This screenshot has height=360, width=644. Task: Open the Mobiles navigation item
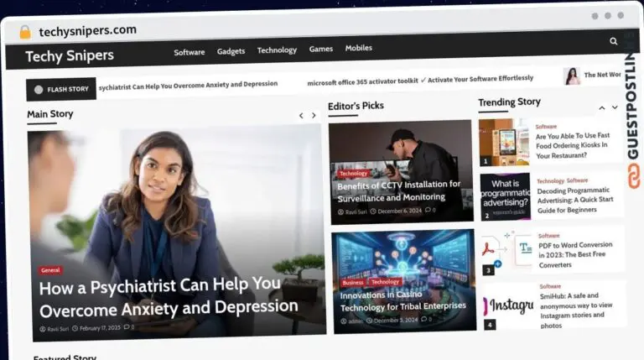(359, 48)
